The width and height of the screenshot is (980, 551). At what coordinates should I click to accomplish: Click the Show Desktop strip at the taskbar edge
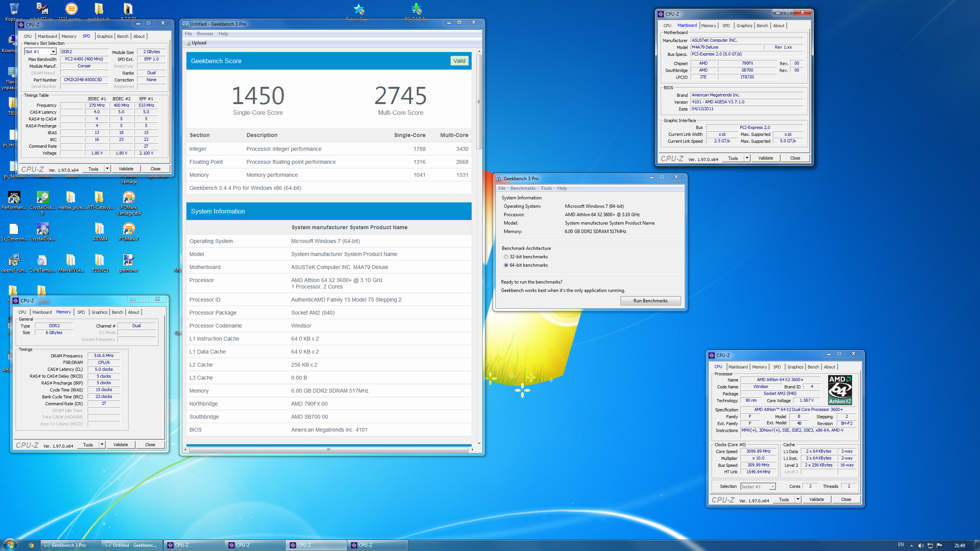pyautogui.click(x=977, y=545)
